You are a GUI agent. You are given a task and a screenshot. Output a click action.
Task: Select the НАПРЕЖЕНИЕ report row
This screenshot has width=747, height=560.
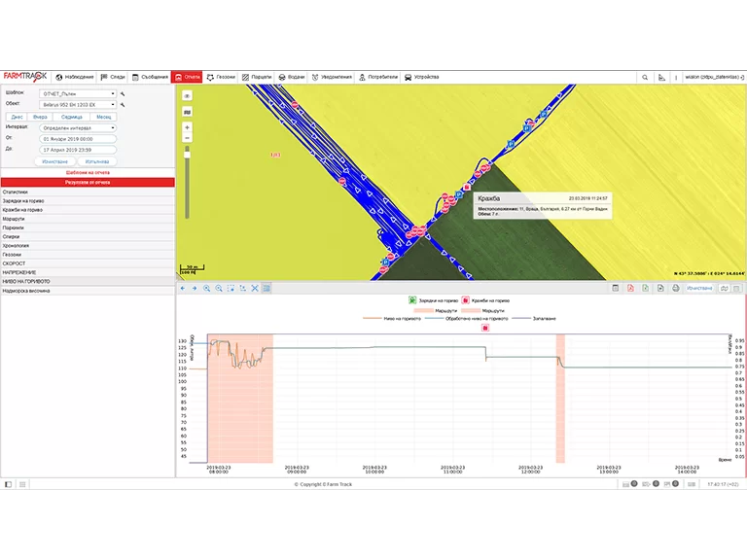[88, 272]
